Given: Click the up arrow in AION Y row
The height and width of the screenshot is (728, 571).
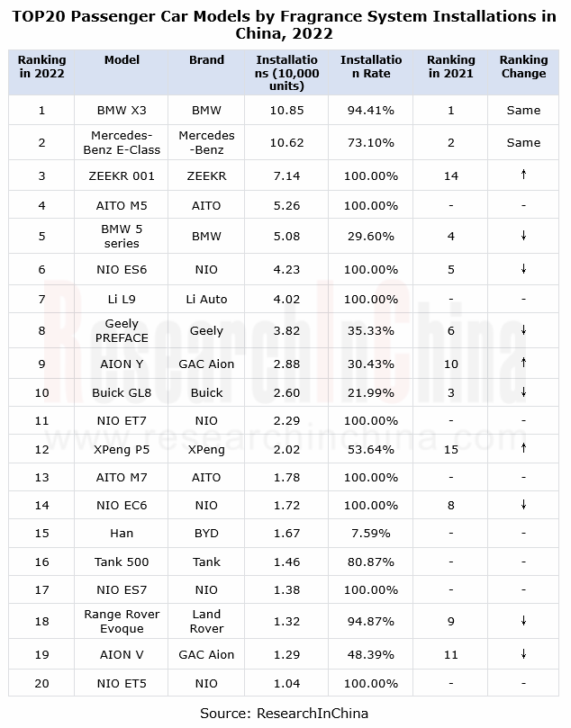Looking at the screenshot, I should 523,363.
